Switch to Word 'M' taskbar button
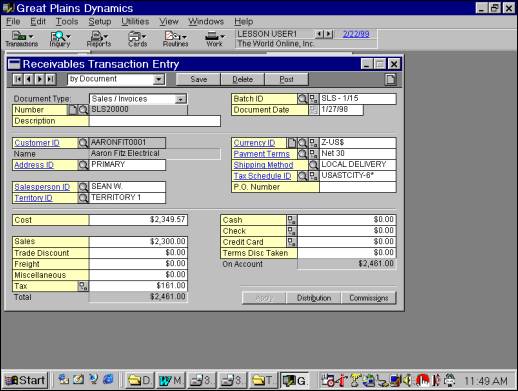The height and width of the screenshot is (391, 518). click(170, 380)
